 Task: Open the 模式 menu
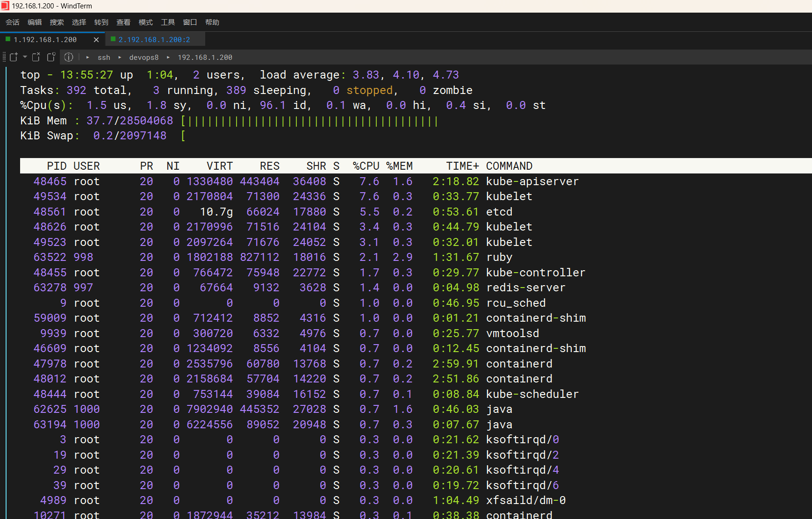146,22
